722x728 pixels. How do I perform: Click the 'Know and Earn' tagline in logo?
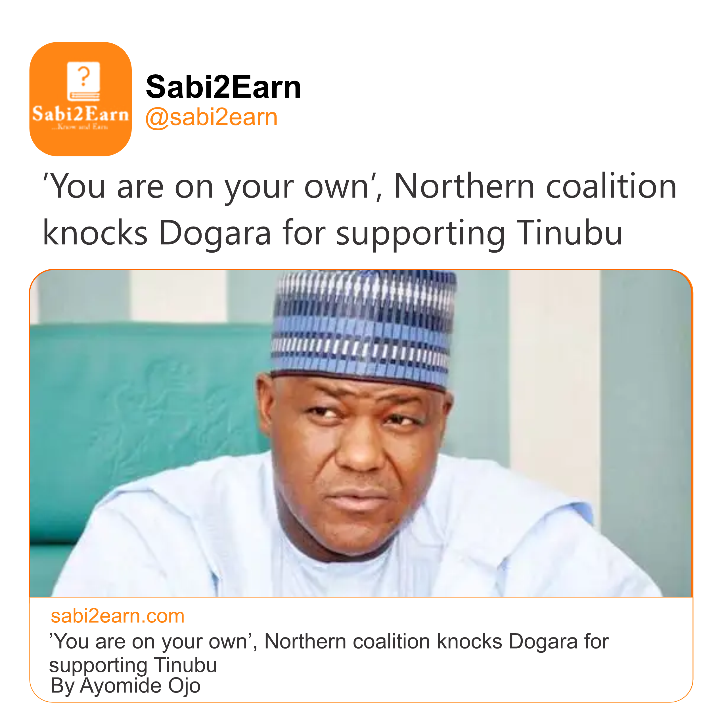(x=80, y=127)
